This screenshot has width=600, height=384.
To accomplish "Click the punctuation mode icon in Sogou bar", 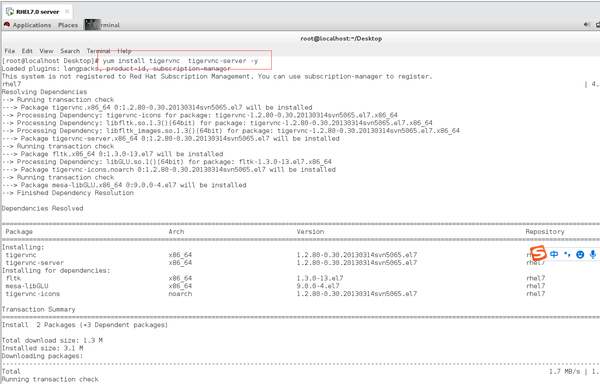I will (567, 254).
